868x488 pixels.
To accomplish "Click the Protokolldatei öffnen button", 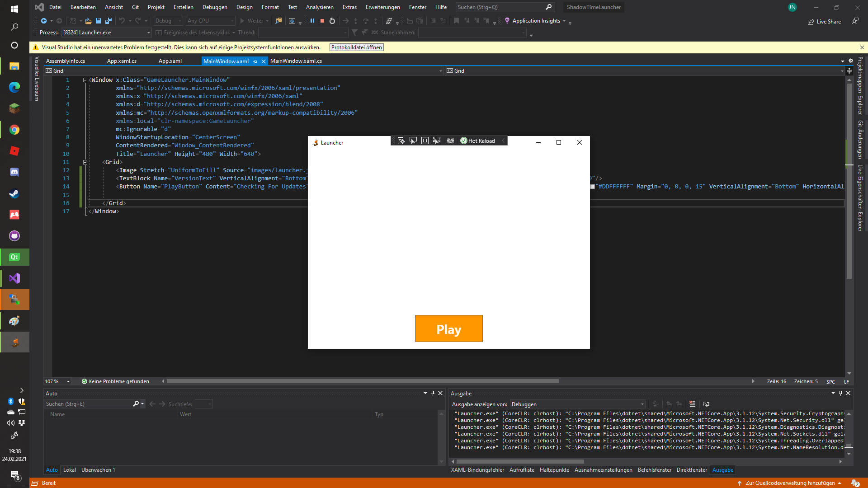I will [x=356, y=47].
